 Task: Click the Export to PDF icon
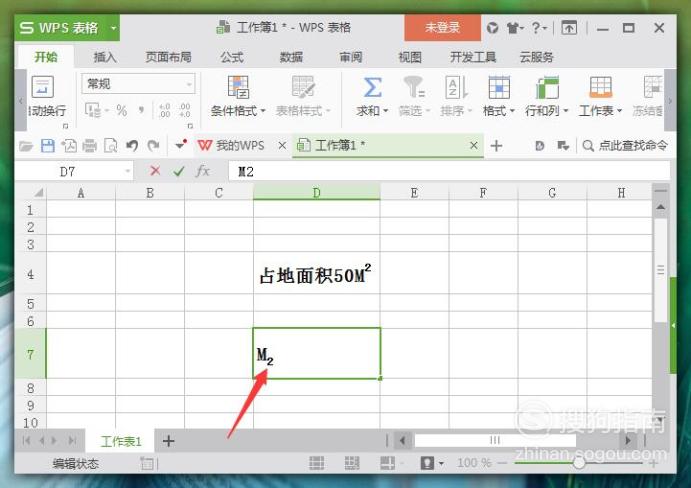tap(69, 145)
